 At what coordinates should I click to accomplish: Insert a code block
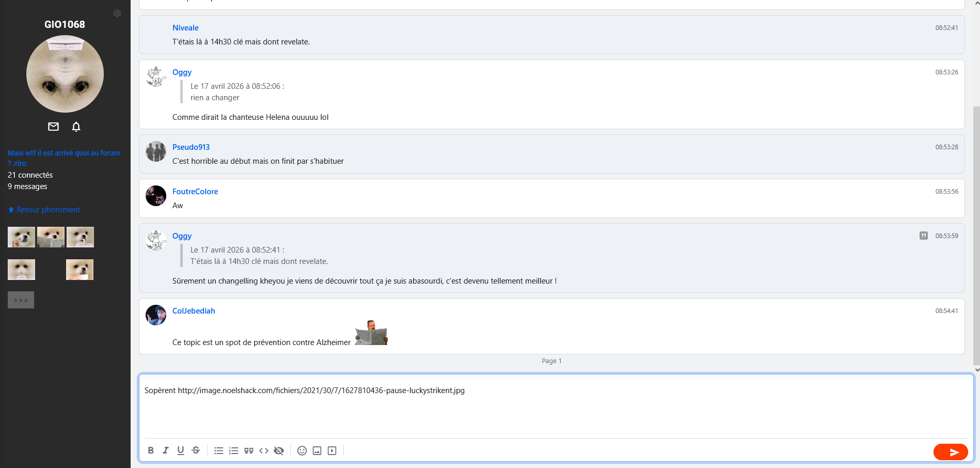[264, 451]
